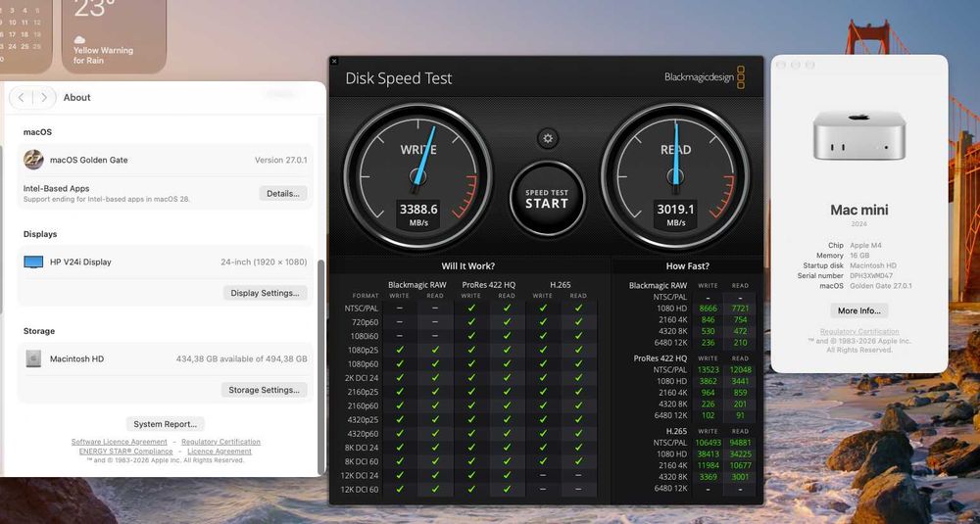Open Display Settings
Screen dimensions: 980x524
[x=265, y=293]
